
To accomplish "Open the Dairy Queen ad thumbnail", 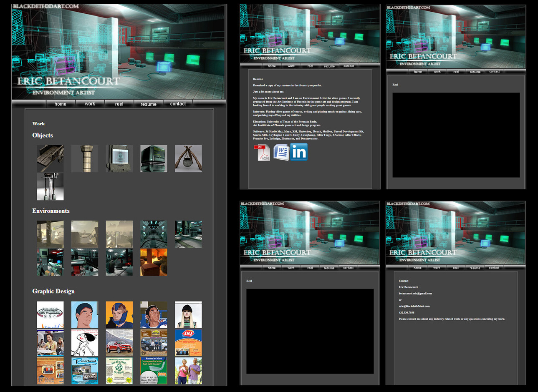I will coord(188,343).
